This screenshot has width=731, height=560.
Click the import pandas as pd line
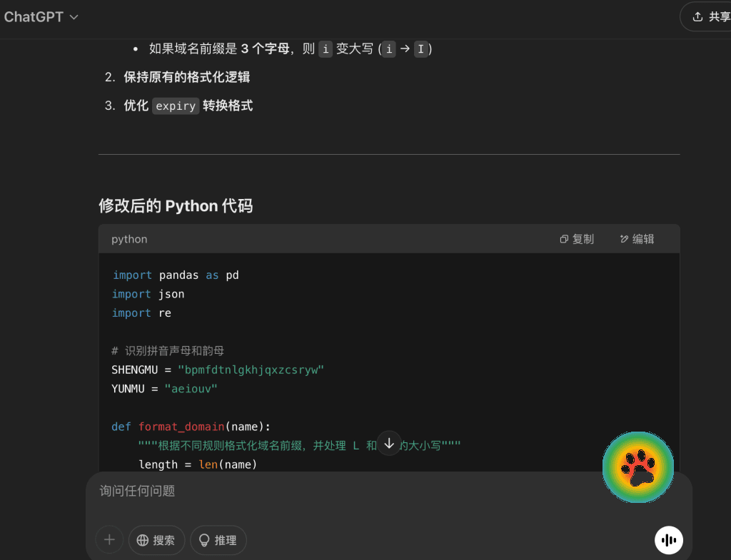[x=176, y=275]
